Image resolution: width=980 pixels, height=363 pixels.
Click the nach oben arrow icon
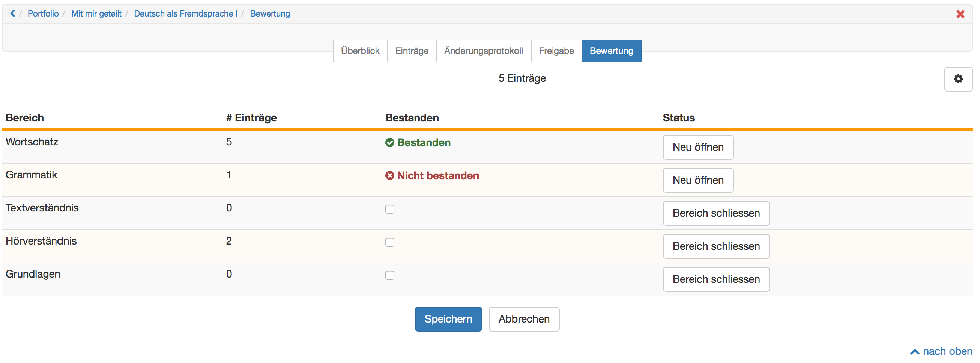[915, 352]
